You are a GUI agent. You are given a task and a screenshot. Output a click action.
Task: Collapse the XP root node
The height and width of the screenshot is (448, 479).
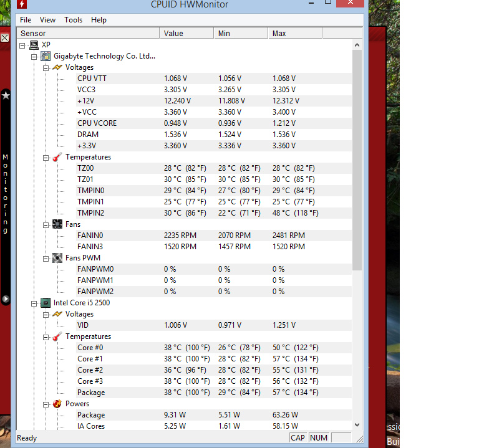tap(22, 45)
